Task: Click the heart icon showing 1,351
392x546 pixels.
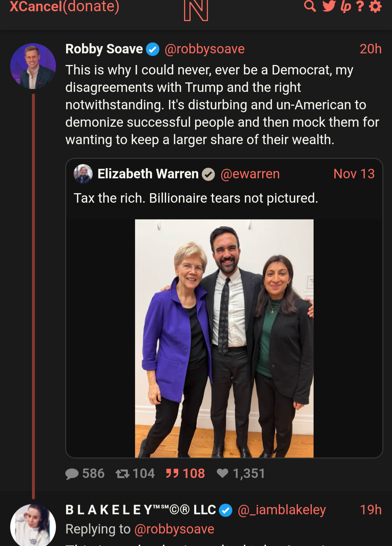Action: (222, 473)
